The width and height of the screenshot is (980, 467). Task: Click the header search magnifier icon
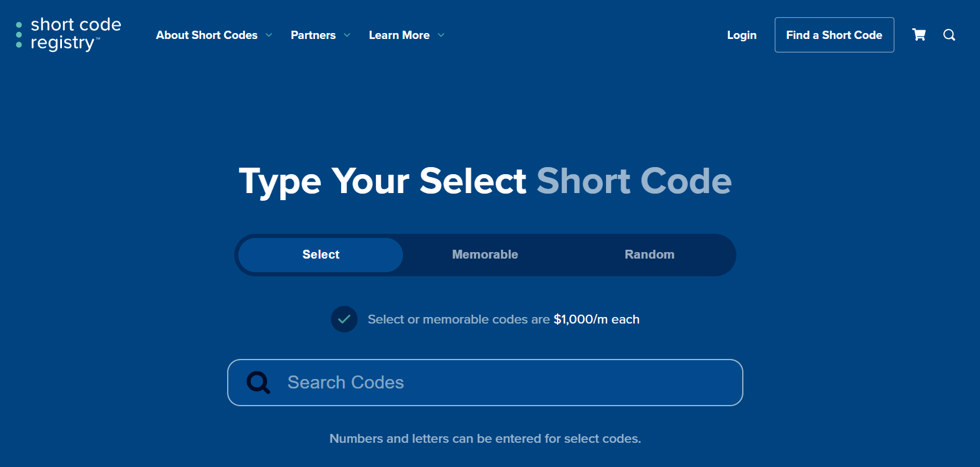[x=949, y=35]
